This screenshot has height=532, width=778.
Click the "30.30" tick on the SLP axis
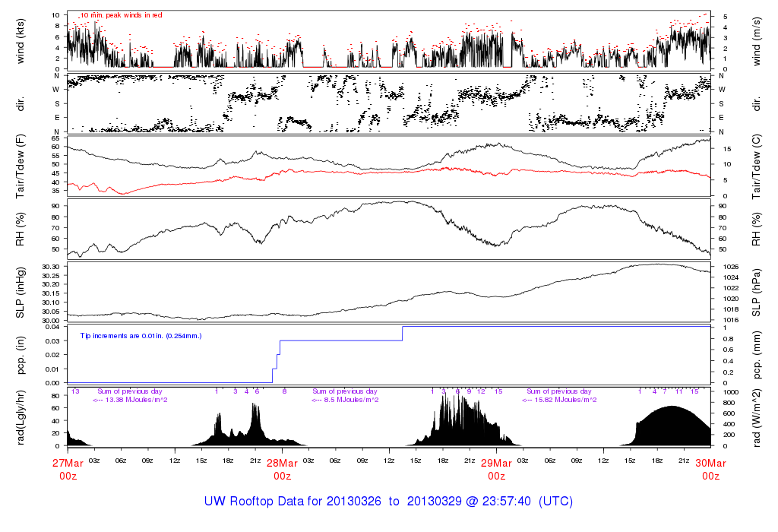point(51,267)
